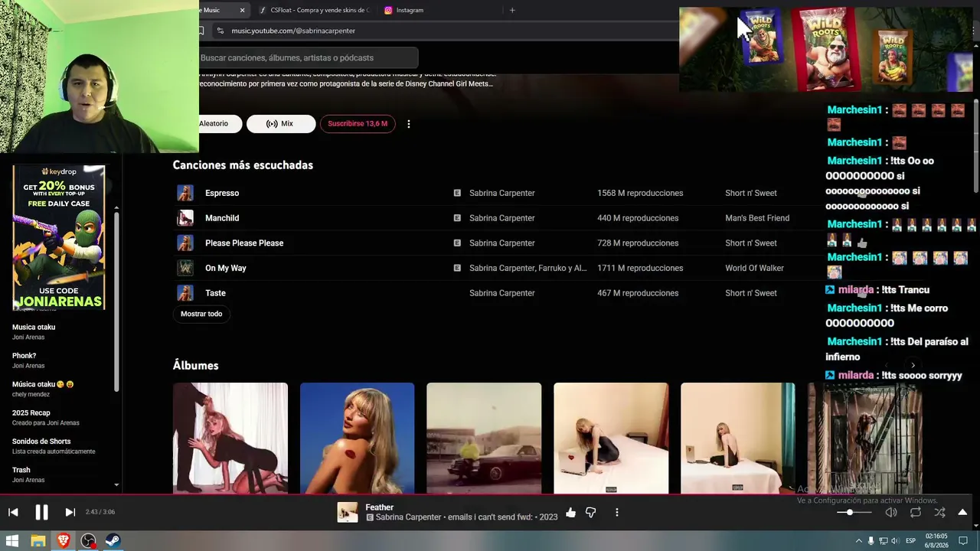Click the sidebar scroll-down arrow
The height and width of the screenshot is (551, 980).
(x=116, y=484)
